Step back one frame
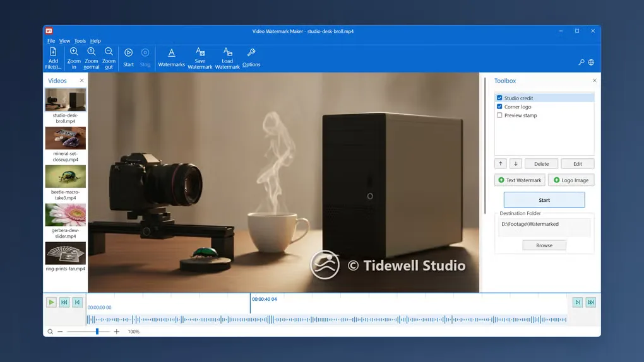The height and width of the screenshot is (362, 644). (x=77, y=303)
